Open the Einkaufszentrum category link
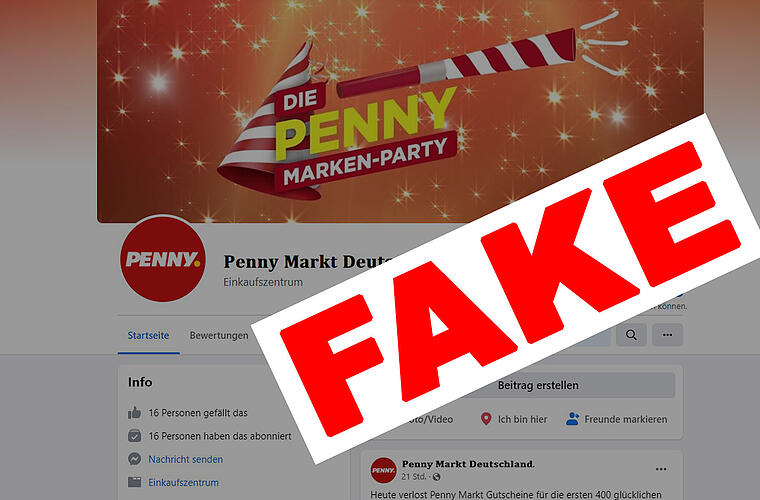This screenshot has width=760, height=500. [183, 483]
